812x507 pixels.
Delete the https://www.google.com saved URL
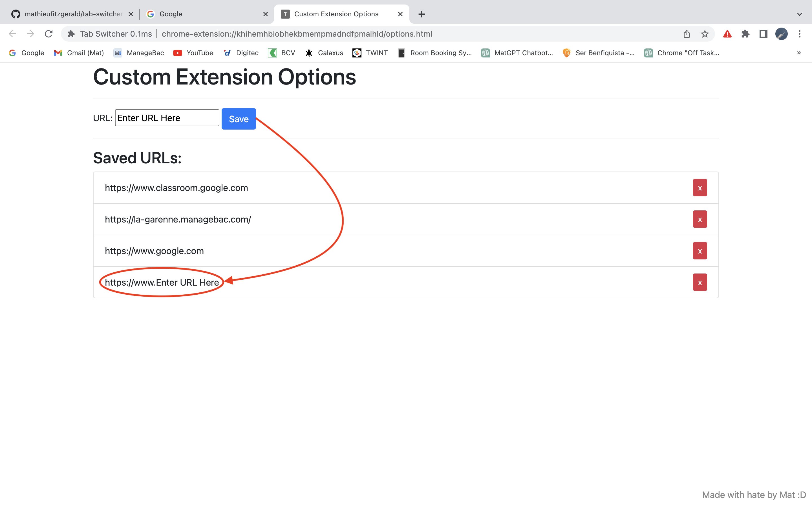point(700,250)
